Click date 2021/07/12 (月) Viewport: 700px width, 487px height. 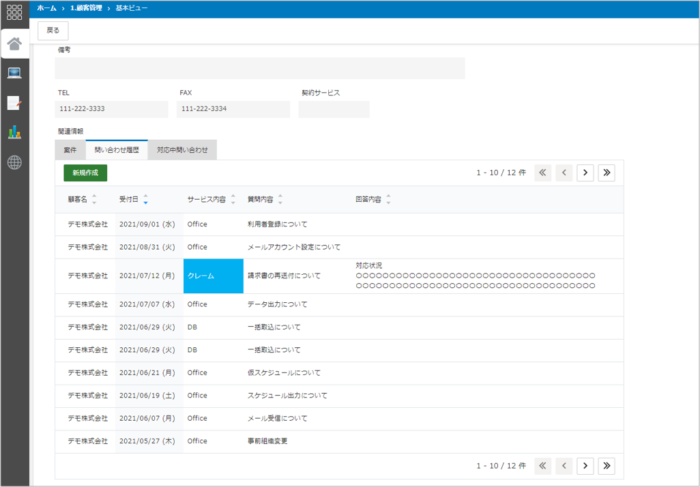(147, 276)
